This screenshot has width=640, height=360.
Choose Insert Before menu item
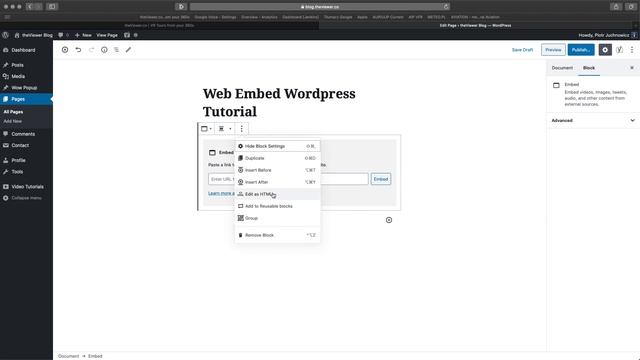click(x=278, y=170)
